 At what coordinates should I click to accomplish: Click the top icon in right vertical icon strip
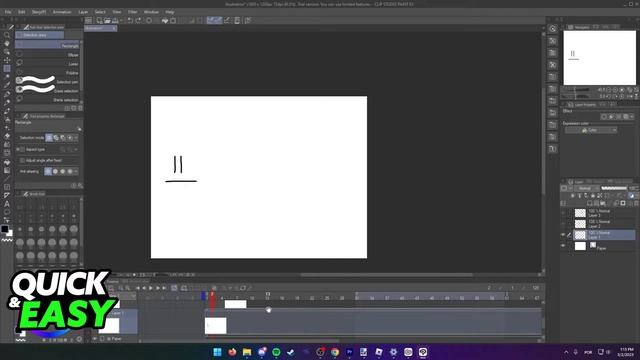click(x=553, y=29)
